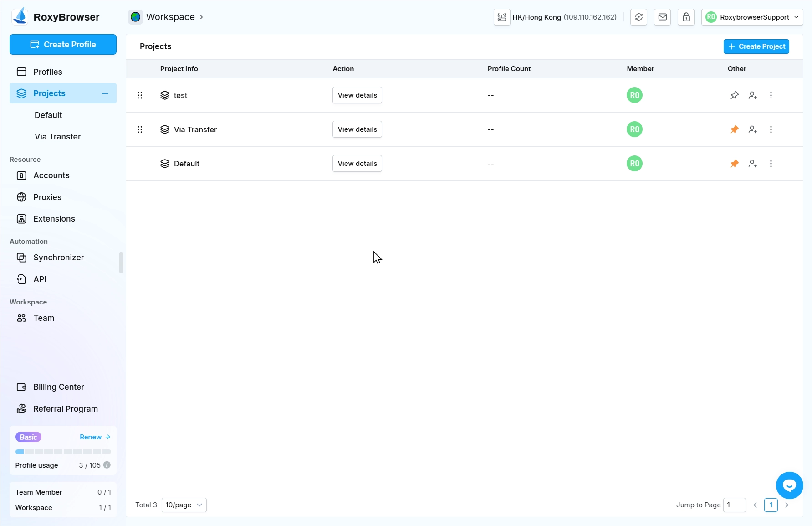Click the profile usage progress bar

point(63,452)
